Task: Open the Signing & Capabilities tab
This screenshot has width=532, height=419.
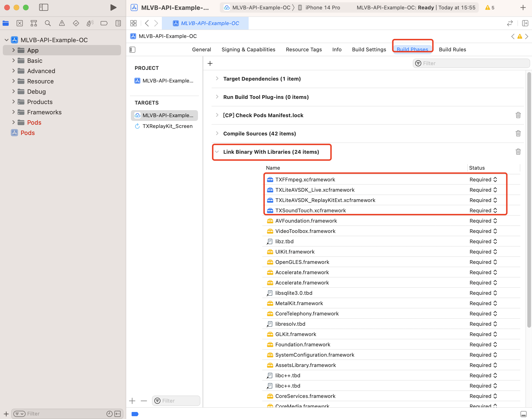Action: click(248, 49)
